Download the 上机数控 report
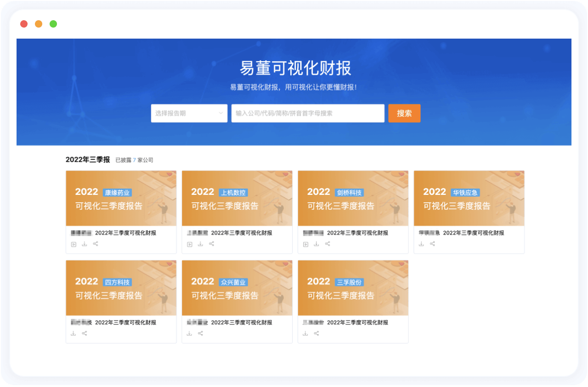The height and width of the screenshot is (387, 588). coord(200,244)
